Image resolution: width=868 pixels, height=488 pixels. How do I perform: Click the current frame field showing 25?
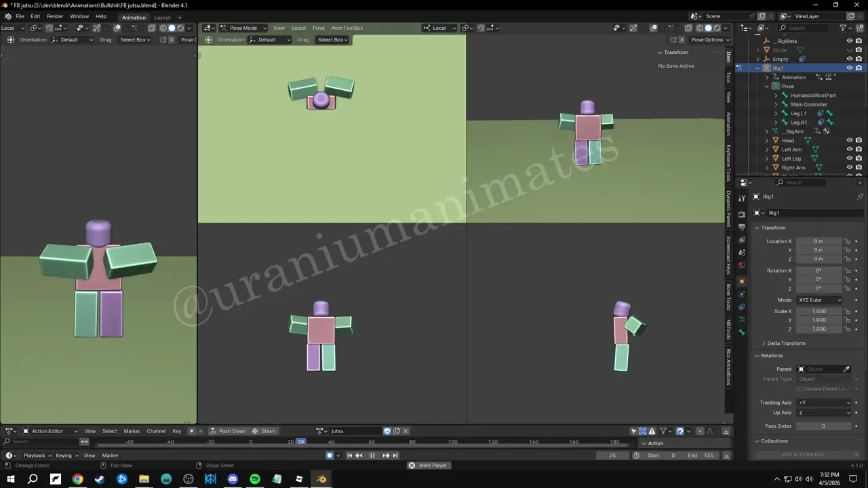pyautogui.click(x=613, y=455)
